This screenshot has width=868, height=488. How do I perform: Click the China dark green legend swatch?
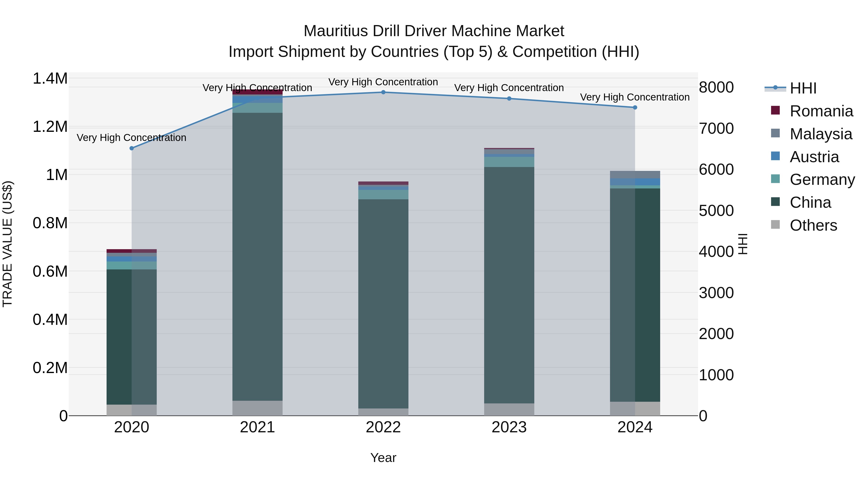[775, 202]
